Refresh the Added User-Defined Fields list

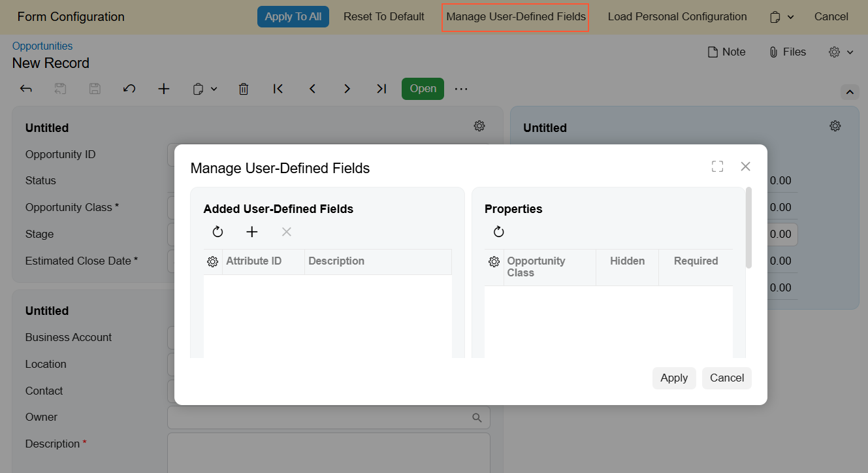pyautogui.click(x=218, y=232)
